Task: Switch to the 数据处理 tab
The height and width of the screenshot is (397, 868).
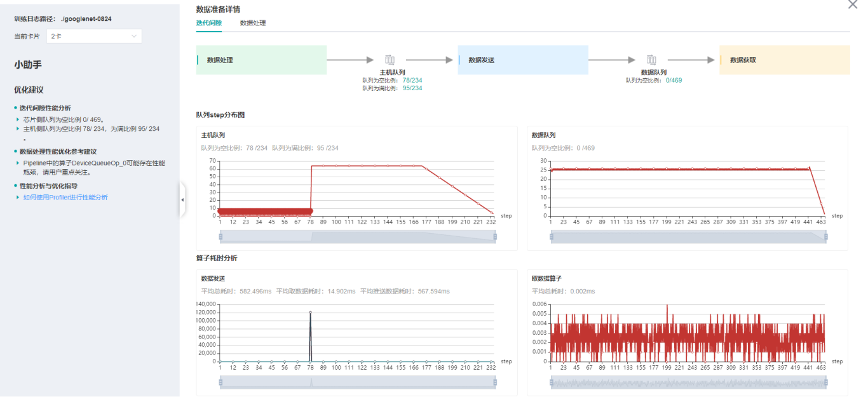Action: coord(253,23)
